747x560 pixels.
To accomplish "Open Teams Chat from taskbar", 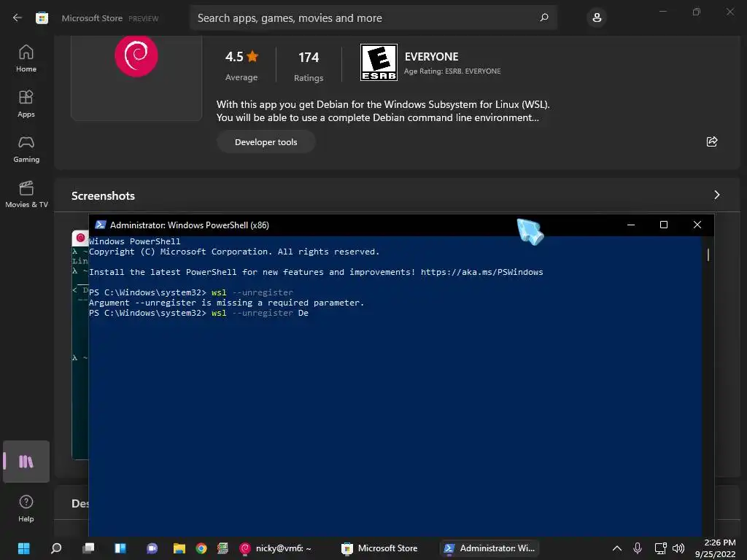I will pos(152,548).
